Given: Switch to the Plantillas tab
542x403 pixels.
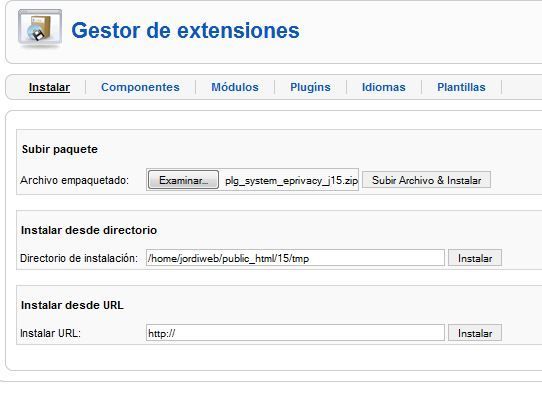Looking at the screenshot, I should (461, 87).
